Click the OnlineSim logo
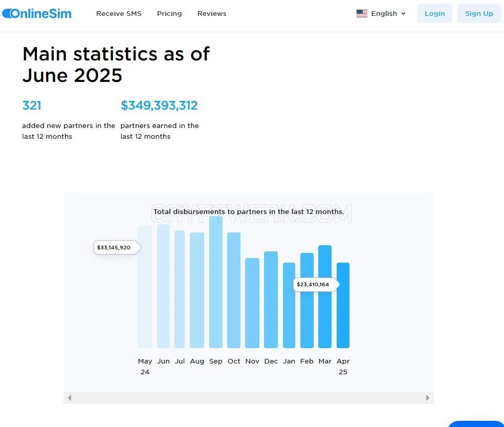 click(x=37, y=13)
